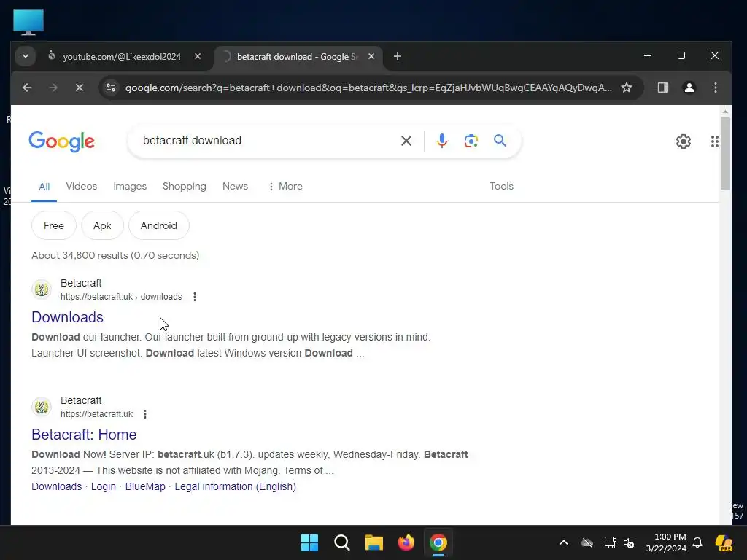The width and height of the screenshot is (747, 560).
Task: Open the Login sitelink
Action: pyautogui.click(x=104, y=486)
